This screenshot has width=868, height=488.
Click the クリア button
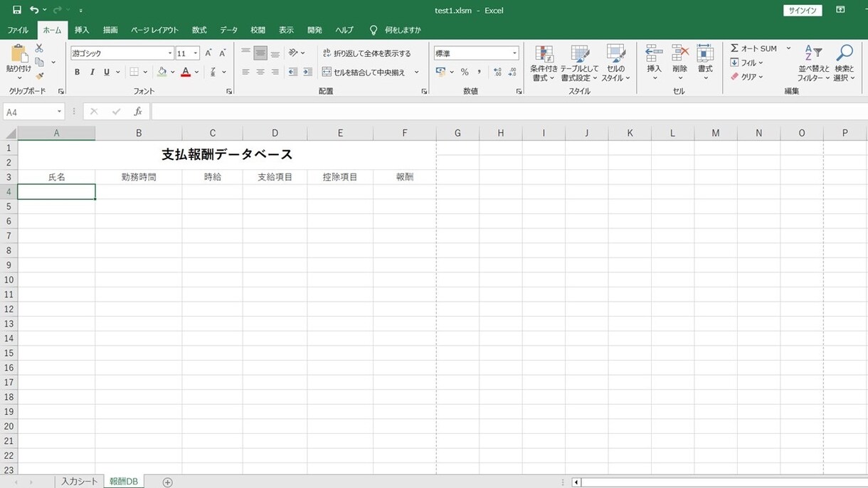747,77
